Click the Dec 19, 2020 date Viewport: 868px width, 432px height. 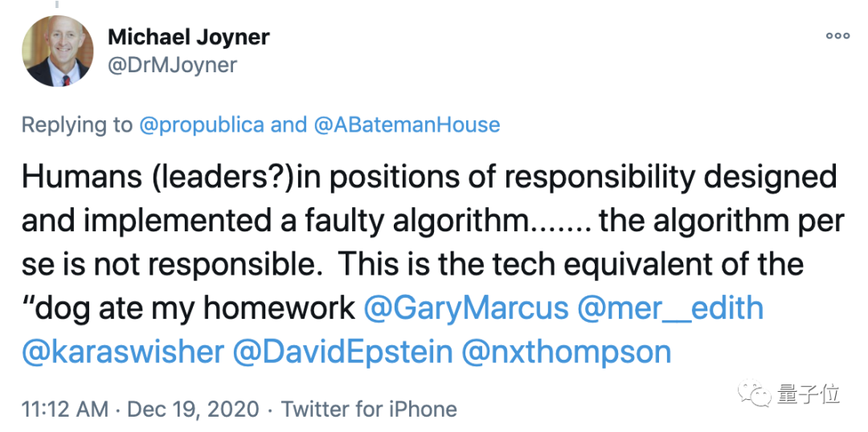[x=192, y=409]
